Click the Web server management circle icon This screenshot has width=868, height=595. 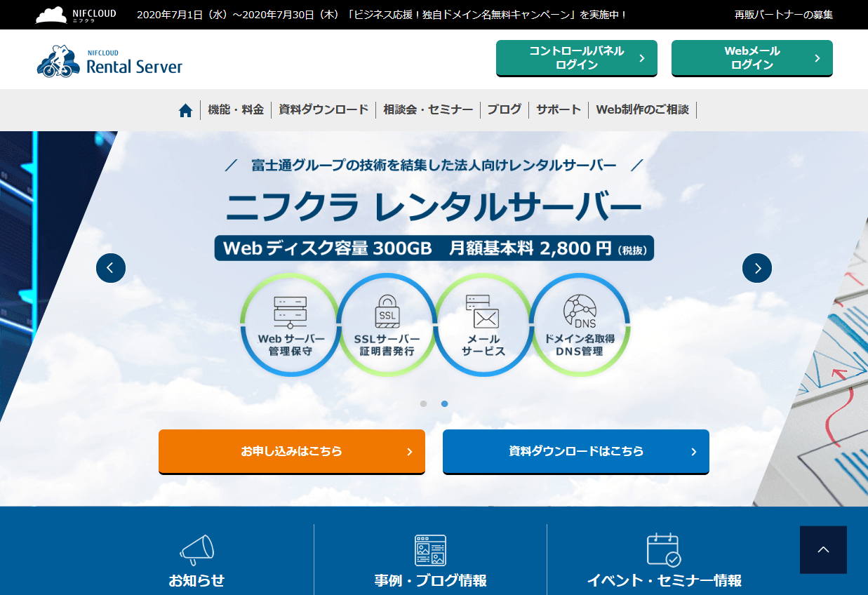(x=290, y=325)
